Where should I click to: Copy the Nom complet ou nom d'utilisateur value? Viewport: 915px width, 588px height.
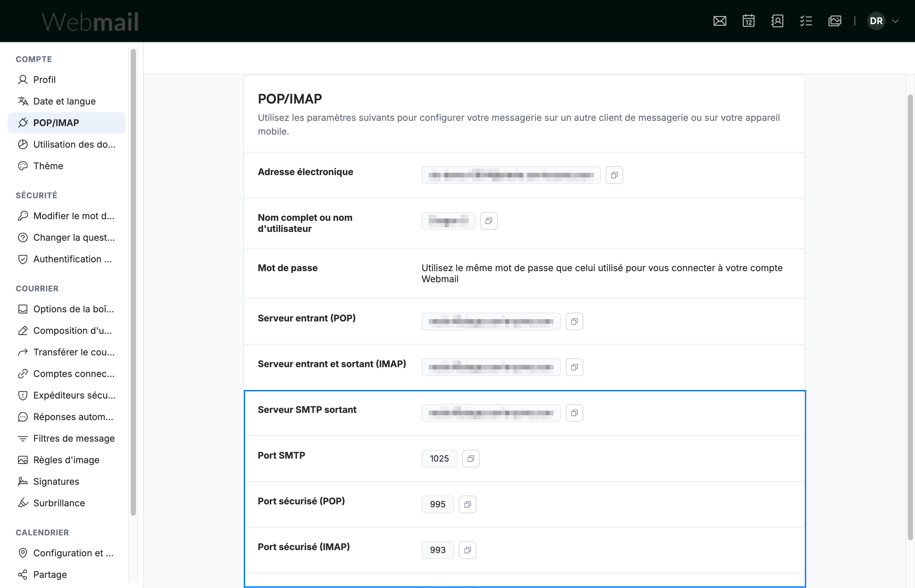[489, 221]
